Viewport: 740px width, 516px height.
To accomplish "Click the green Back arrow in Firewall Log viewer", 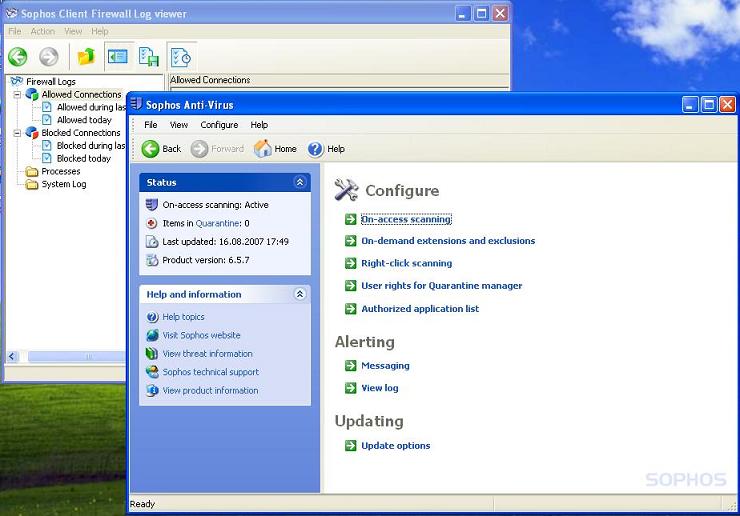I will click(x=18, y=57).
